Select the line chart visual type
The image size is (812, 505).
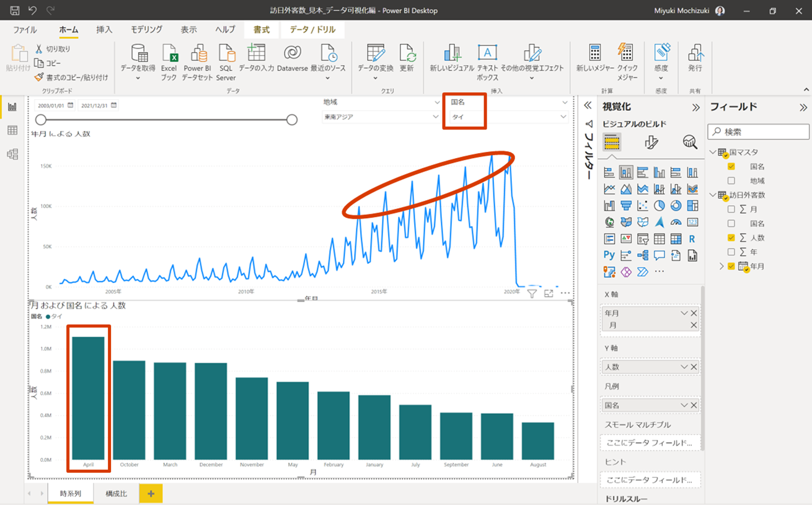[x=609, y=189]
